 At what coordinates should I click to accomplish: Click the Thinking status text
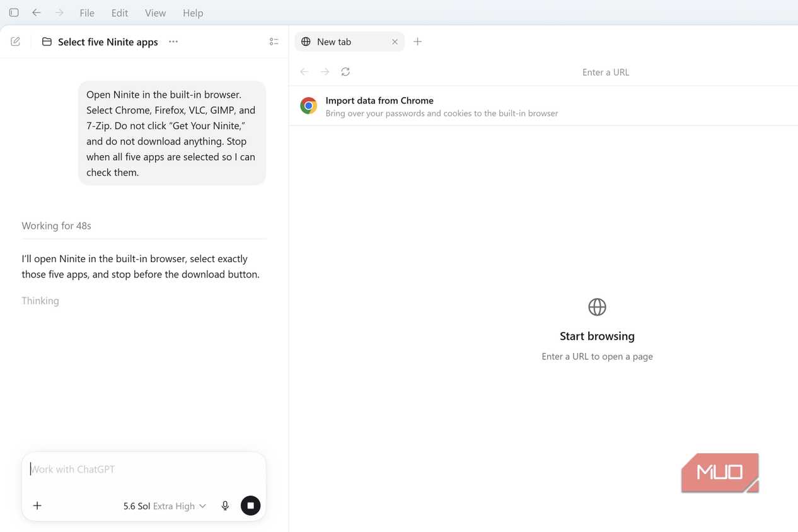[40, 301]
